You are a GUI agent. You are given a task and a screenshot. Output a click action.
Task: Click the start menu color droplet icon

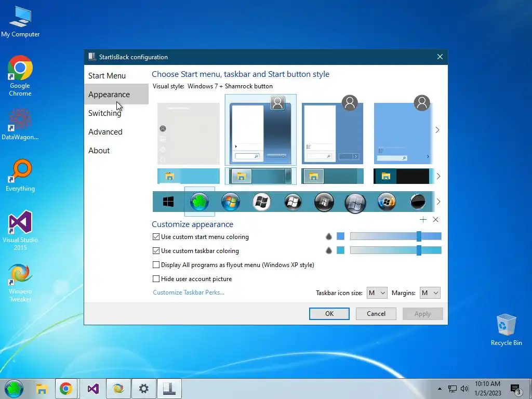tap(328, 236)
